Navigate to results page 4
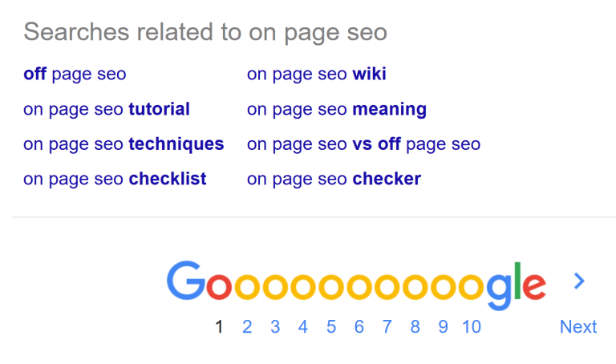Viewport: 616px width, 364px height. [x=303, y=326]
